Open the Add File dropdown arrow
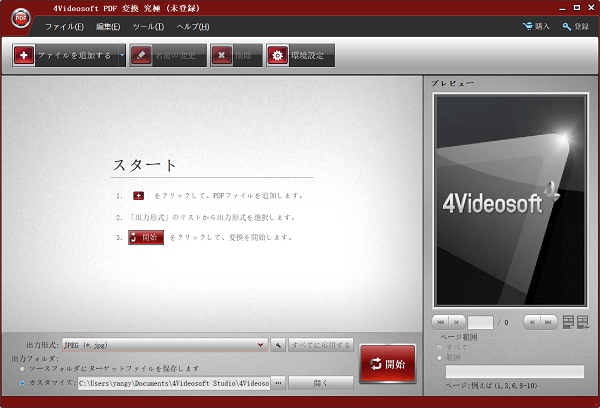The image size is (600, 408). point(123,55)
